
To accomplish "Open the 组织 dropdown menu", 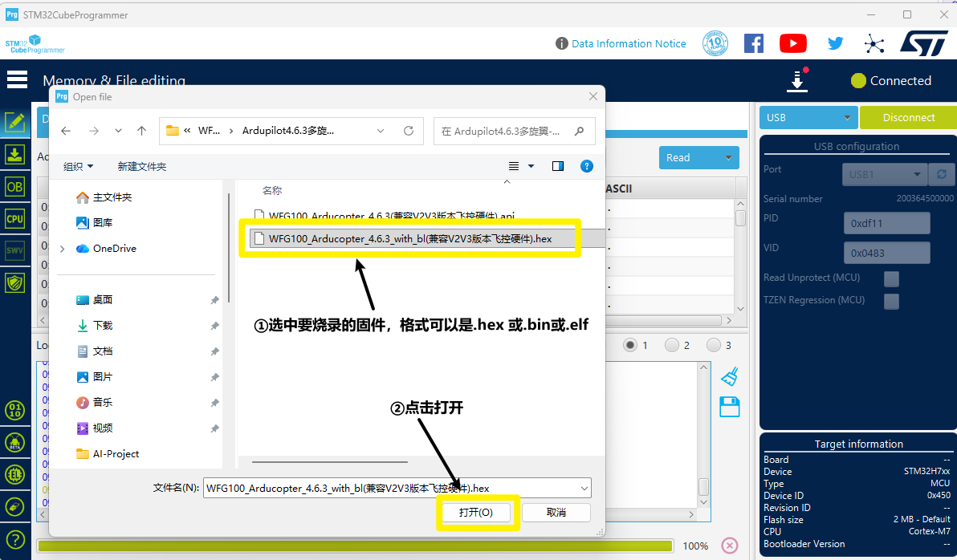I will coord(78,167).
